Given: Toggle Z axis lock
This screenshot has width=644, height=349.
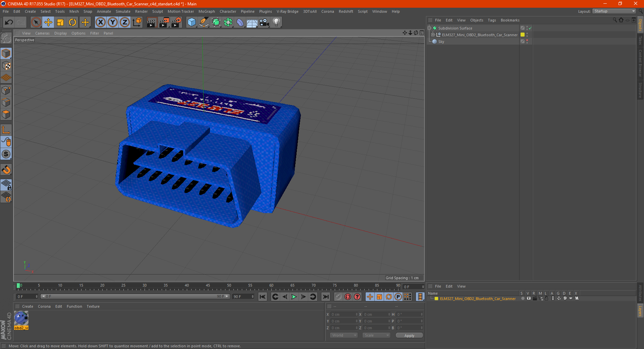Looking at the screenshot, I should 125,22.
